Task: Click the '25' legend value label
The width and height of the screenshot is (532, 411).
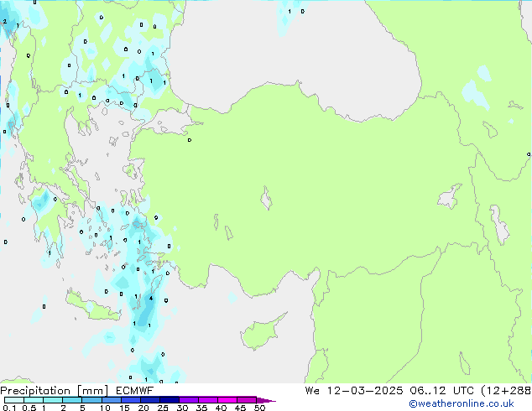Action: [x=163, y=408]
